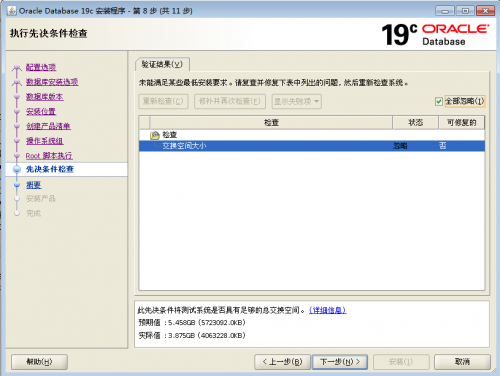Click the 检查 column header
The width and height of the screenshot is (500, 376).
pyautogui.click(x=271, y=123)
